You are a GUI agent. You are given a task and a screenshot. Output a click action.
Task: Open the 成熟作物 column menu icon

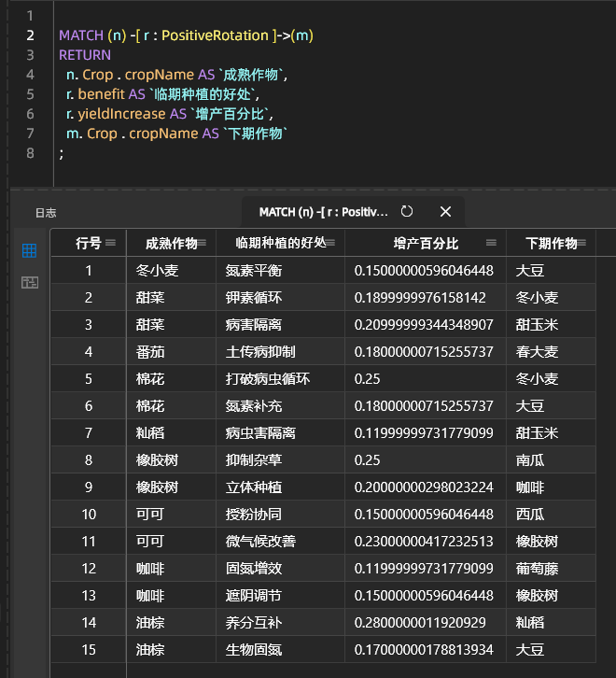[x=203, y=243]
